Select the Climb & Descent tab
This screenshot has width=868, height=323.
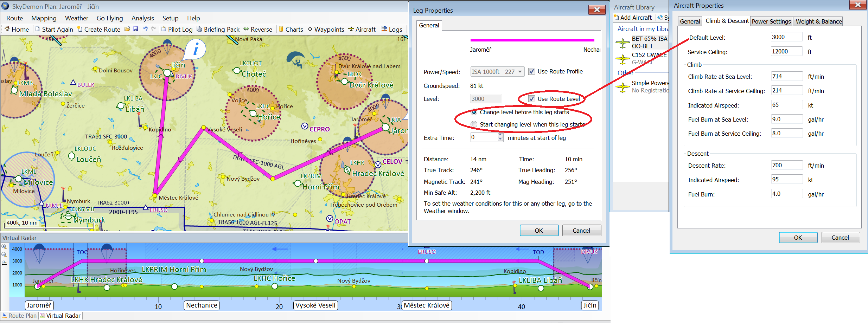[727, 21]
